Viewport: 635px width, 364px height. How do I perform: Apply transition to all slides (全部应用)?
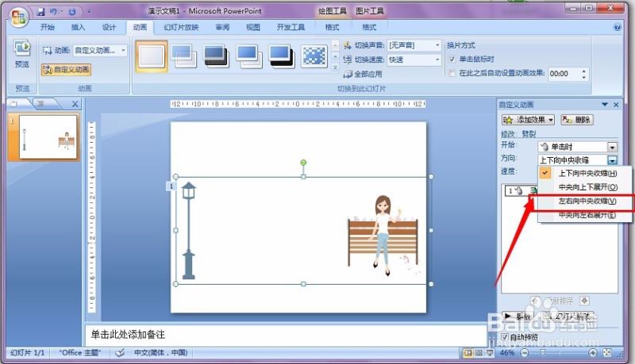pos(363,74)
